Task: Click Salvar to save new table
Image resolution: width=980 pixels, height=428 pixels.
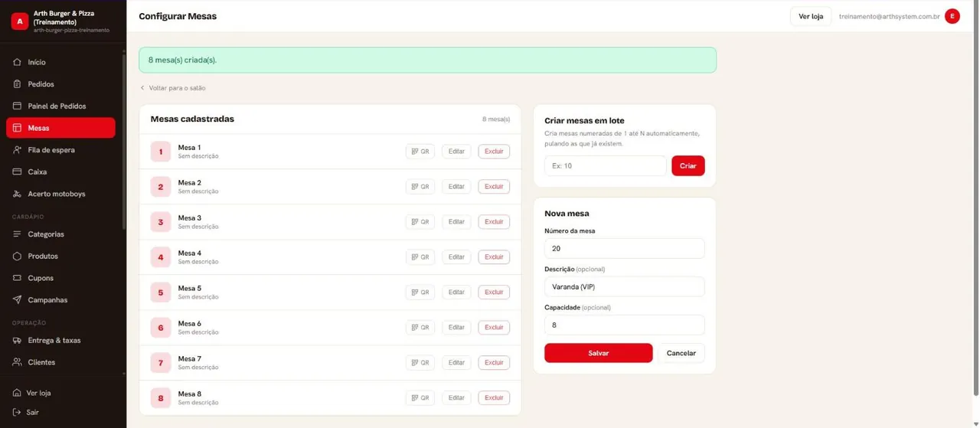Action: [599, 353]
